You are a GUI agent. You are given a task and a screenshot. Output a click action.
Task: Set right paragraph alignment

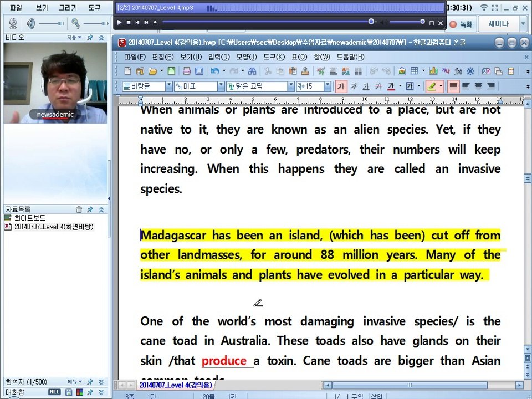point(490,86)
